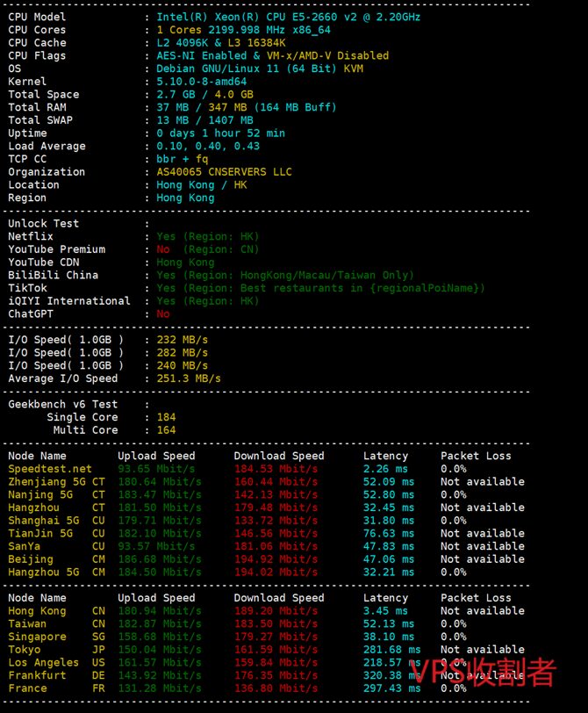Viewport: 588px width, 713px height.
Task: Click the kernel version 5.10.0-8-amd64
Action: [x=201, y=82]
